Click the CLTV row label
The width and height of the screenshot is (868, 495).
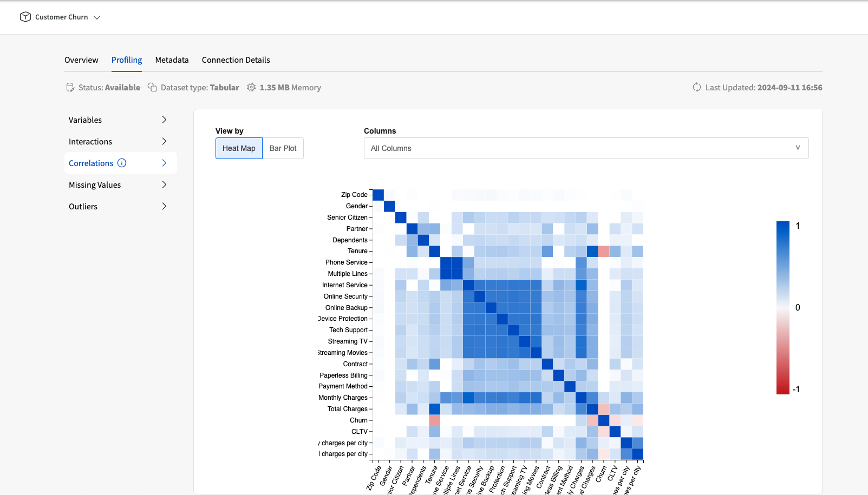pos(360,432)
